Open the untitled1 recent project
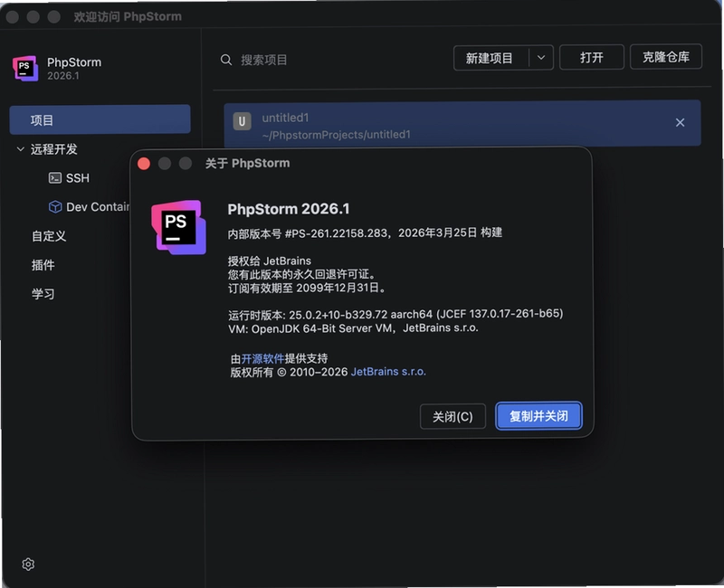Screen dimensions: 724x588 click(x=462, y=123)
